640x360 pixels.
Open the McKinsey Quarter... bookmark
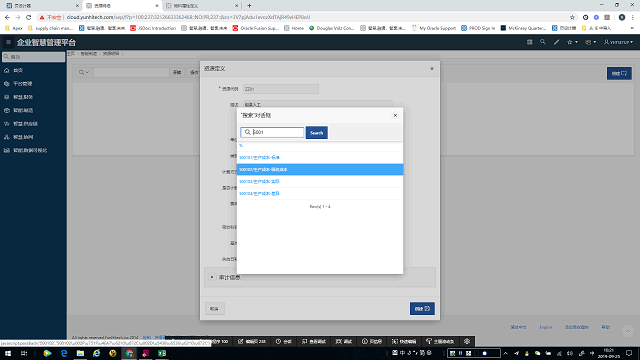click(523, 28)
